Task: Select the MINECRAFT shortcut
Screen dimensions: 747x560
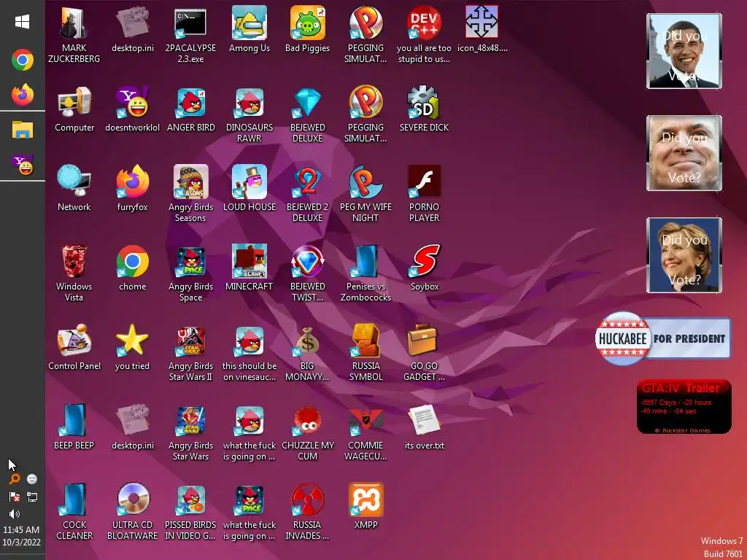Action: (x=249, y=268)
